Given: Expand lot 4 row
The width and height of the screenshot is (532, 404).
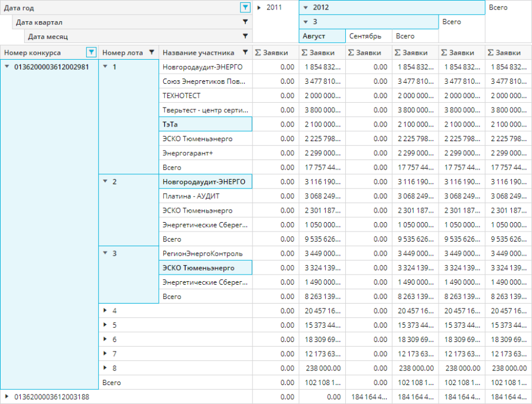Looking at the screenshot, I should point(105,311).
